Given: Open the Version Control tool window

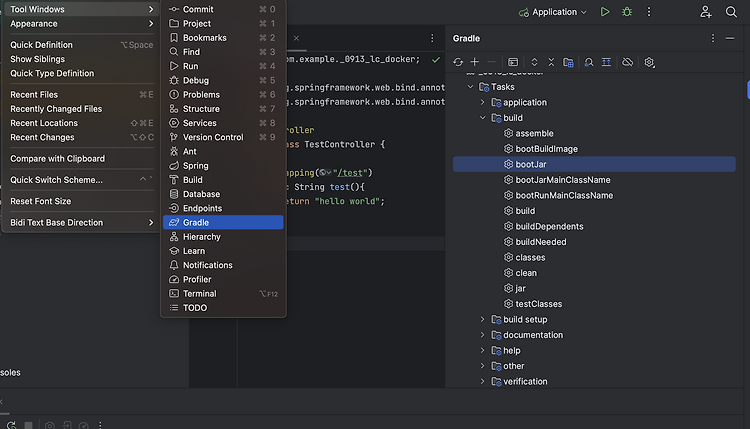Looking at the screenshot, I should pyautogui.click(x=223, y=137).
